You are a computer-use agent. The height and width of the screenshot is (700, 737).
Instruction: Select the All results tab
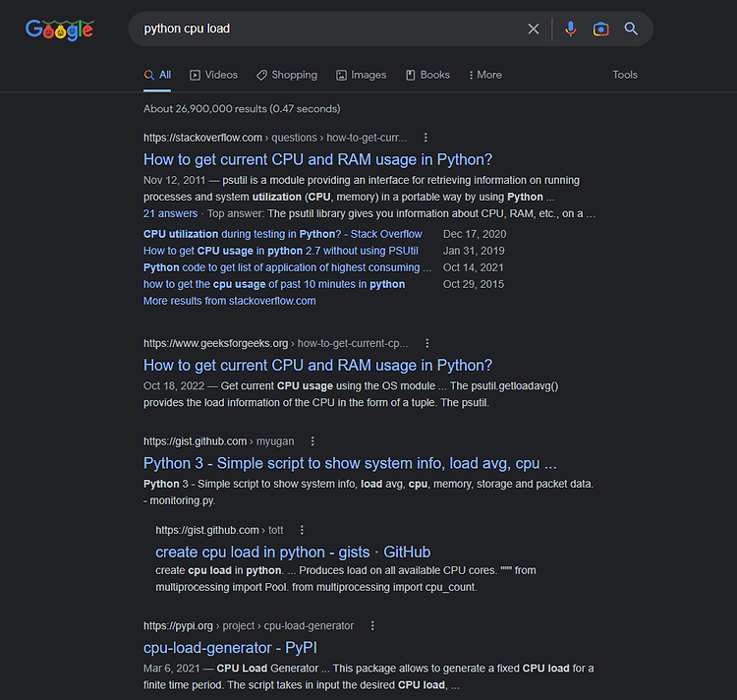click(157, 76)
